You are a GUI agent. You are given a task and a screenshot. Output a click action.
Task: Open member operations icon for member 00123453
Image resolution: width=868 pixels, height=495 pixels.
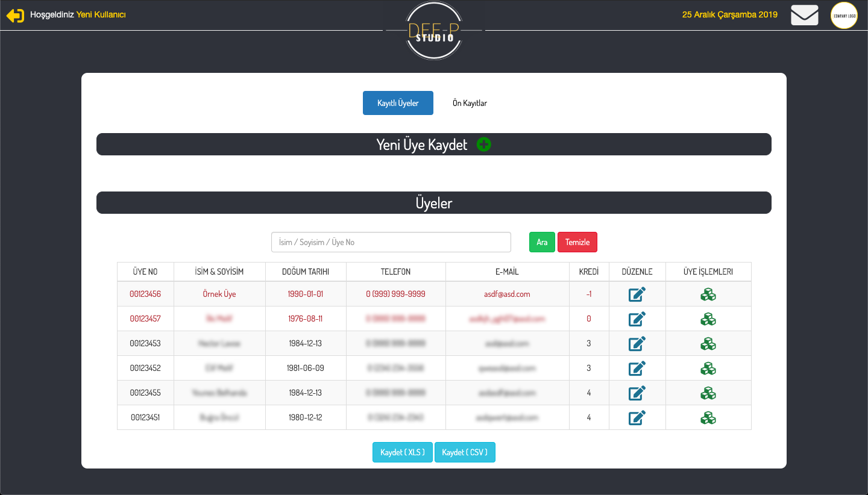[x=708, y=344]
